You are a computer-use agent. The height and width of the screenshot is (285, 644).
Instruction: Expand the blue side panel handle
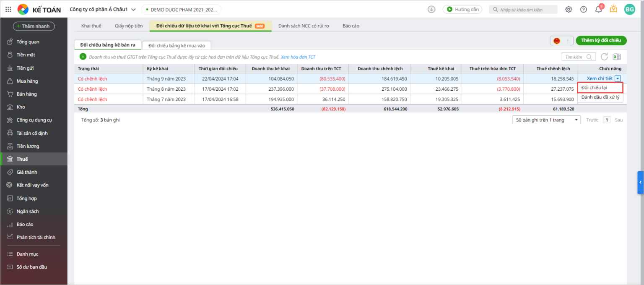[640, 182]
